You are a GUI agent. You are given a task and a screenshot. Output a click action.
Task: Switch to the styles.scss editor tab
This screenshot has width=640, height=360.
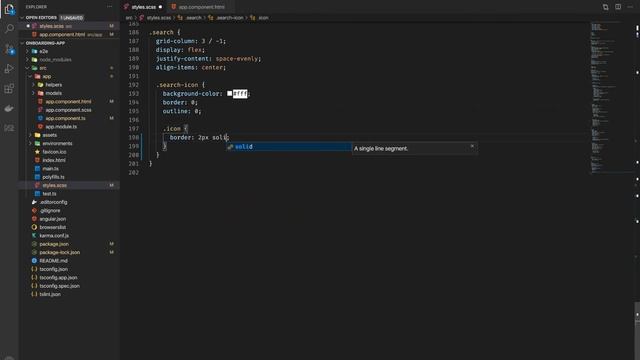143,7
